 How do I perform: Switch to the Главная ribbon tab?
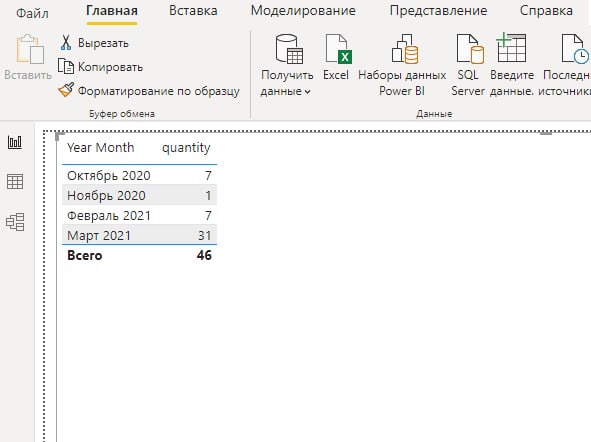pos(112,11)
